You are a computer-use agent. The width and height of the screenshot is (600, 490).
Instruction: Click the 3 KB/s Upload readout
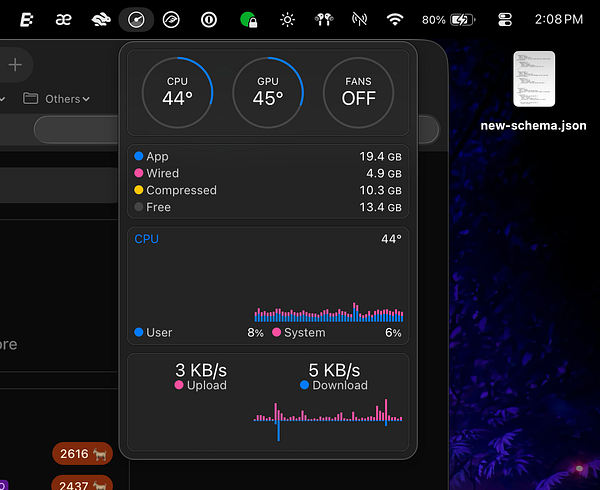click(x=201, y=376)
